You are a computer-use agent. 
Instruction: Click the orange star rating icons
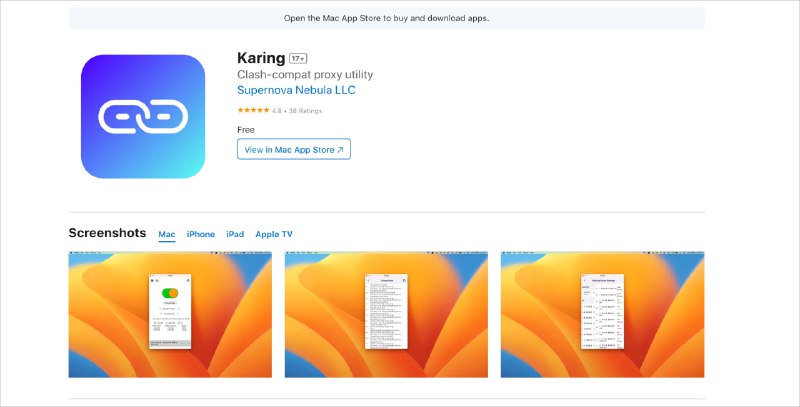point(253,110)
